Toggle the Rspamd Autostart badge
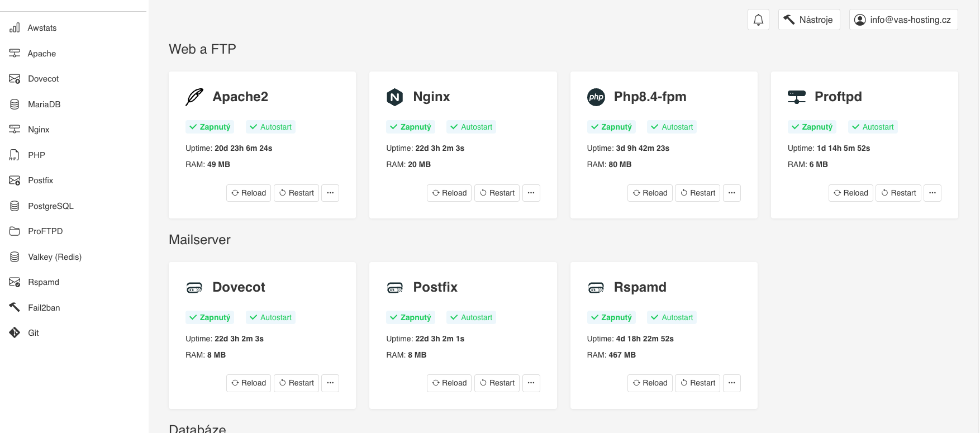Image resolution: width=980 pixels, height=433 pixels. click(672, 317)
